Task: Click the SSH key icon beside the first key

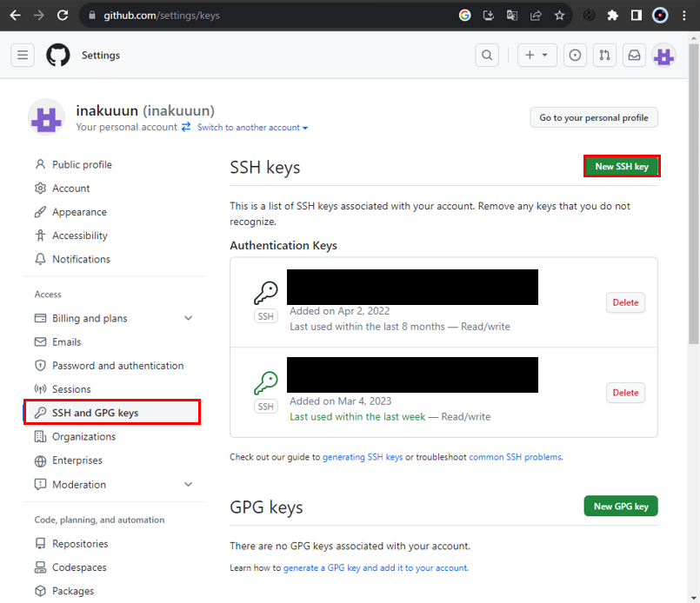Action: (265, 289)
